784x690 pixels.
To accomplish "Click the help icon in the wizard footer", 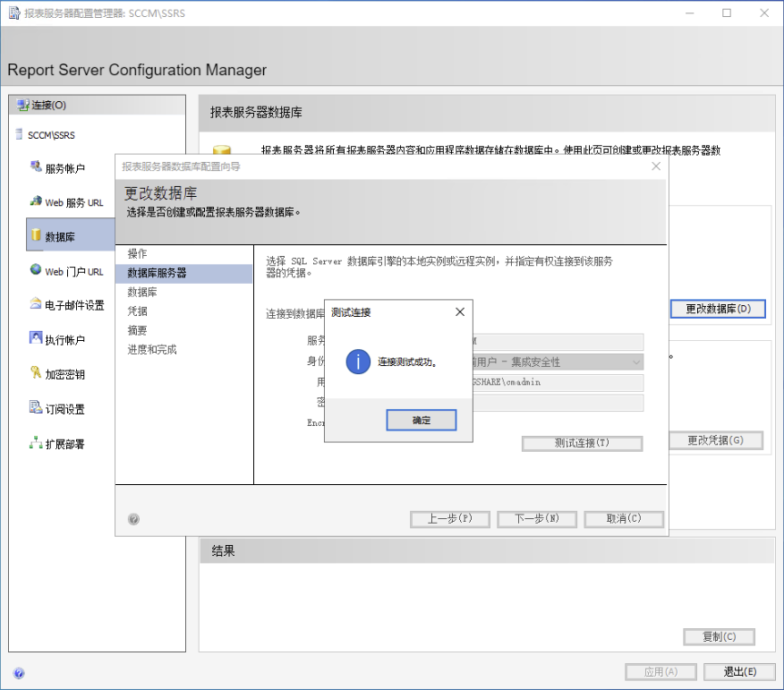I will [x=133, y=519].
